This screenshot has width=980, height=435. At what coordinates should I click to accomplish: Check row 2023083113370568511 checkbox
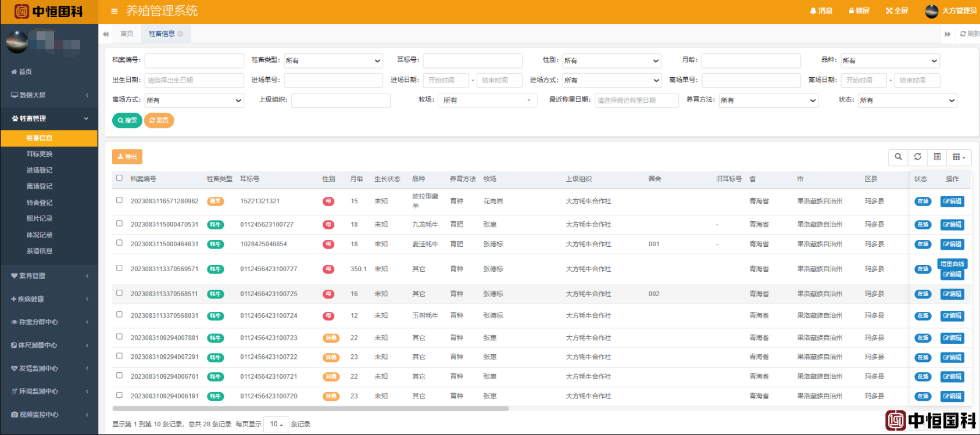point(120,293)
